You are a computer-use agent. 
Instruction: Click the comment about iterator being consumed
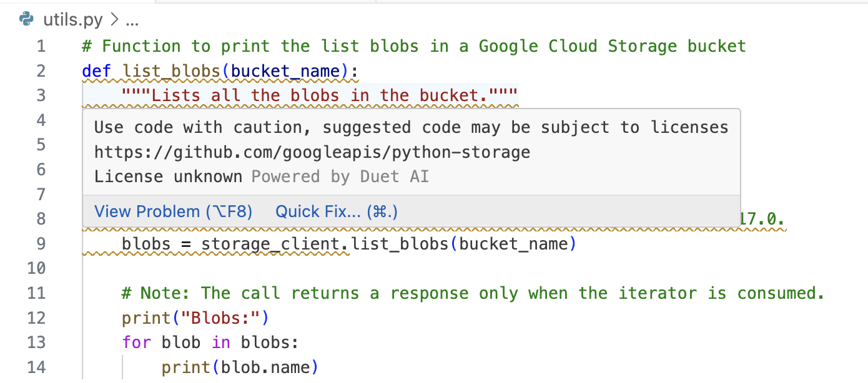pos(473,293)
